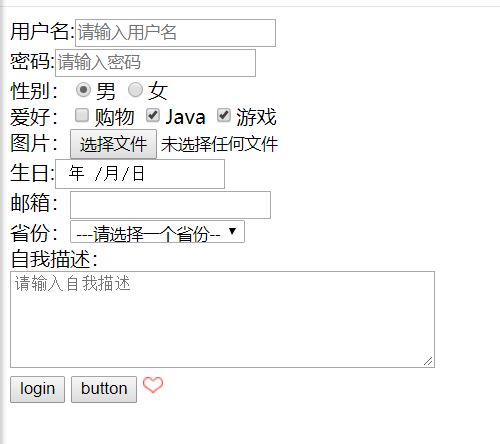Click the username input field
This screenshot has width=500, height=444.
(175, 33)
